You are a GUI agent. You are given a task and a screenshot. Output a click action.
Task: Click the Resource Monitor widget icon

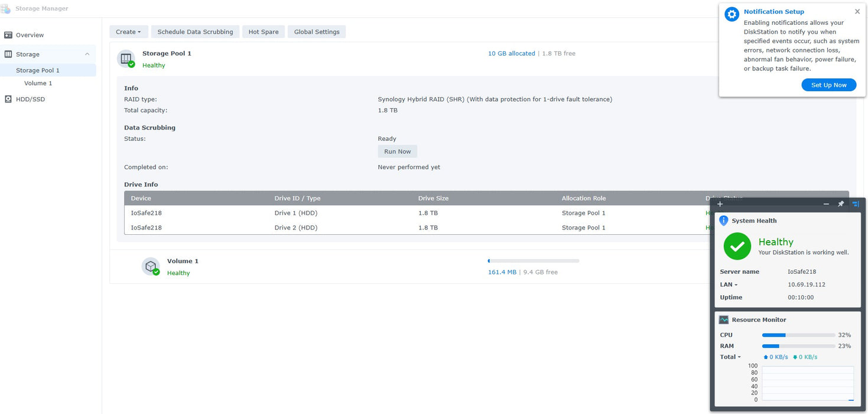point(724,319)
